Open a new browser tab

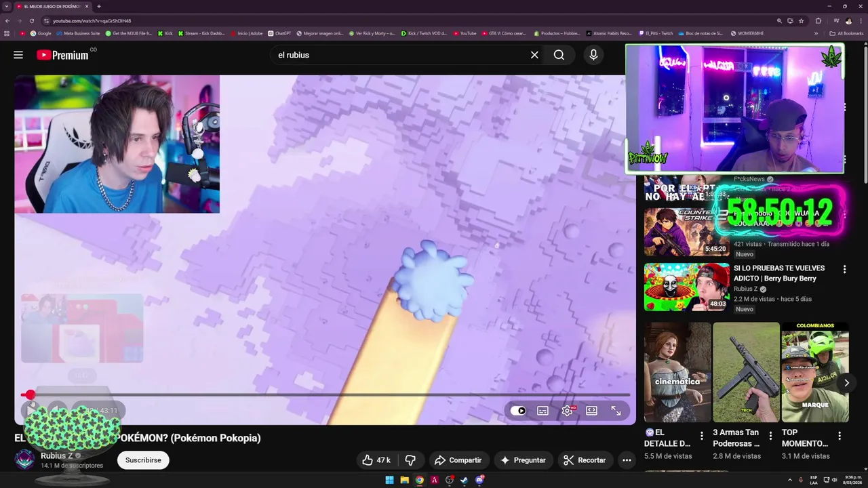[x=99, y=6]
